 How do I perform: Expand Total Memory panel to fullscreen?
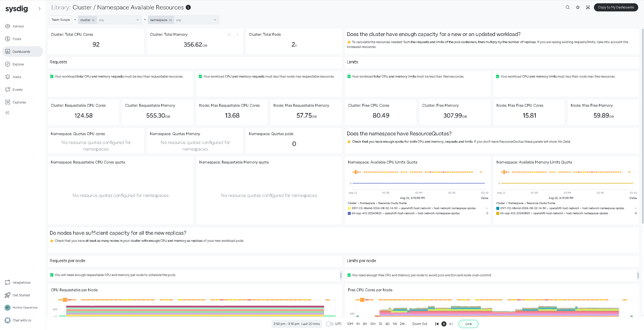pos(229,35)
